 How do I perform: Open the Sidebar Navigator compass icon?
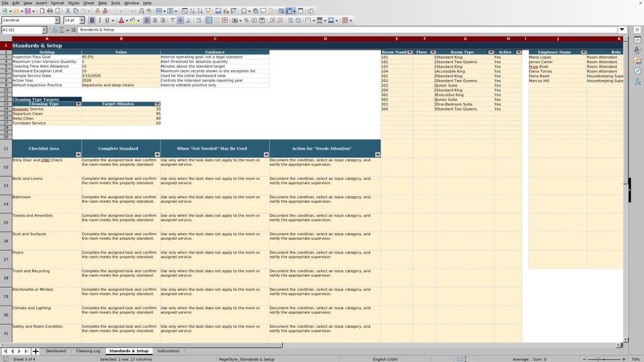click(638, 71)
